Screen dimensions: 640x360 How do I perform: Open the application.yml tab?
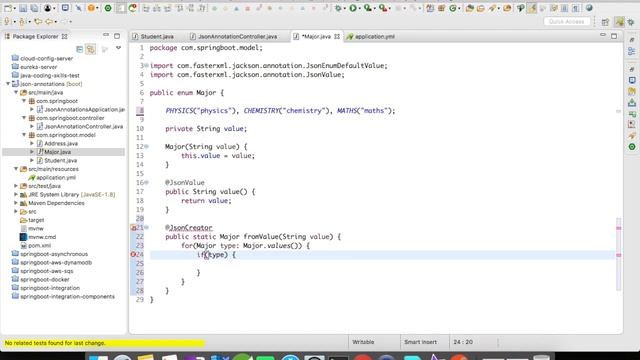(x=371, y=36)
